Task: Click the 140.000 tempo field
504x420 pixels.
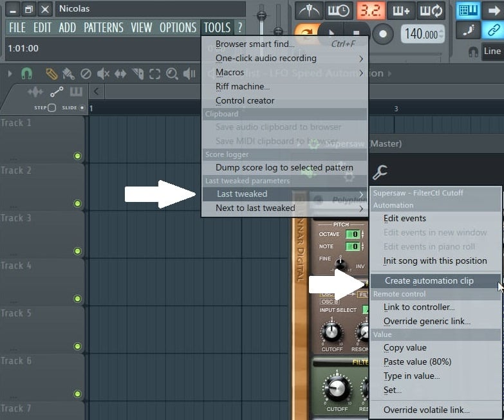Action: (x=422, y=33)
